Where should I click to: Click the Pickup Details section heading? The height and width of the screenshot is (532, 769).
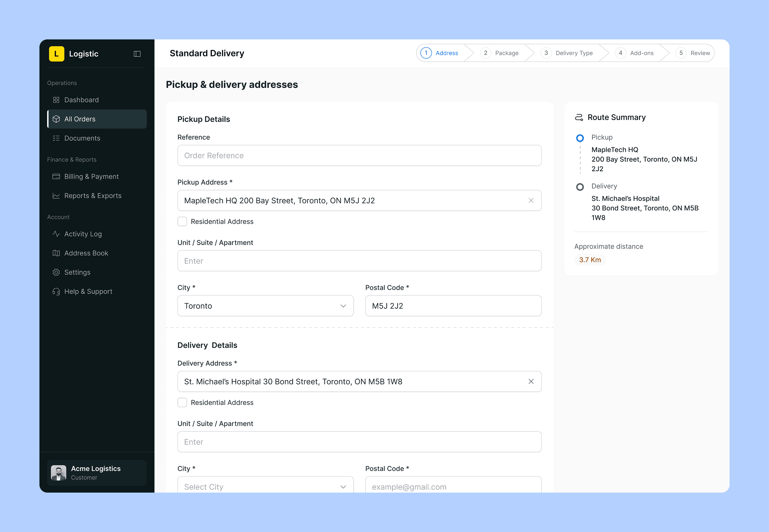tap(204, 119)
